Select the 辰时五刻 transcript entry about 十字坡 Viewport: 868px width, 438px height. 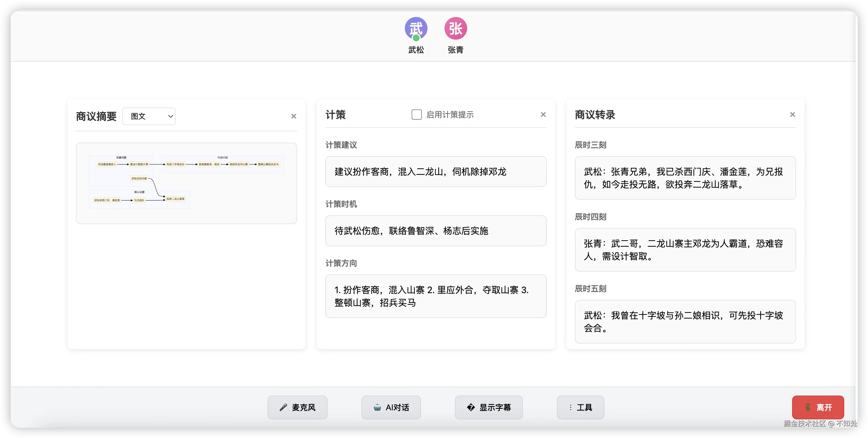(x=685, y=321)
